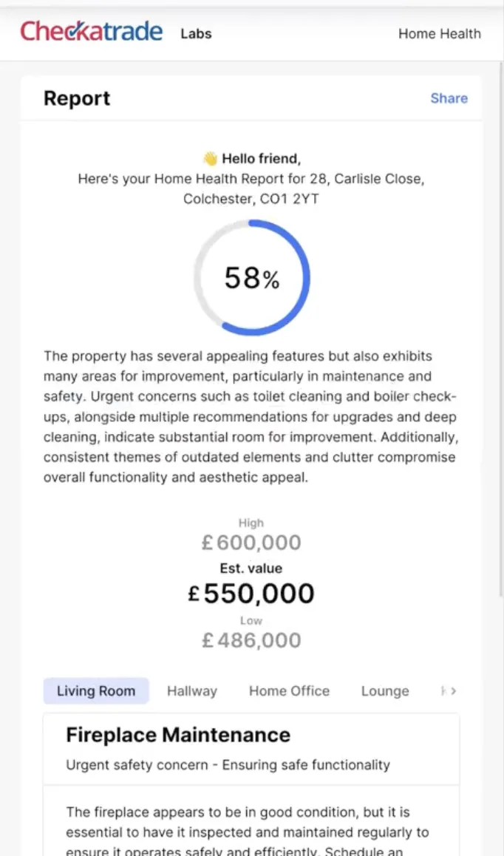Open Home Health in the header

[x=439, y=34]
